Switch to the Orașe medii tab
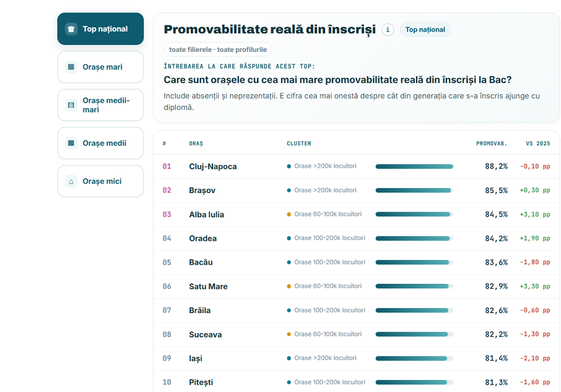This screenshot has width=561, height=392. [x=101, y=143]
